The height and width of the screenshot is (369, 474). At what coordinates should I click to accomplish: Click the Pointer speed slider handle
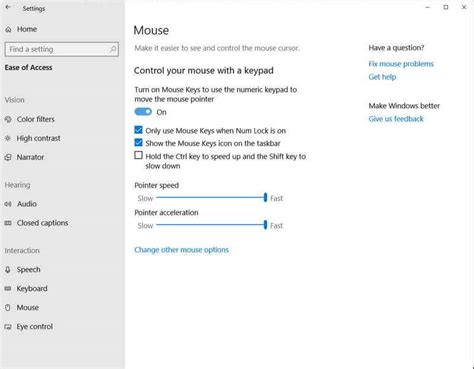tap(265, 197)
